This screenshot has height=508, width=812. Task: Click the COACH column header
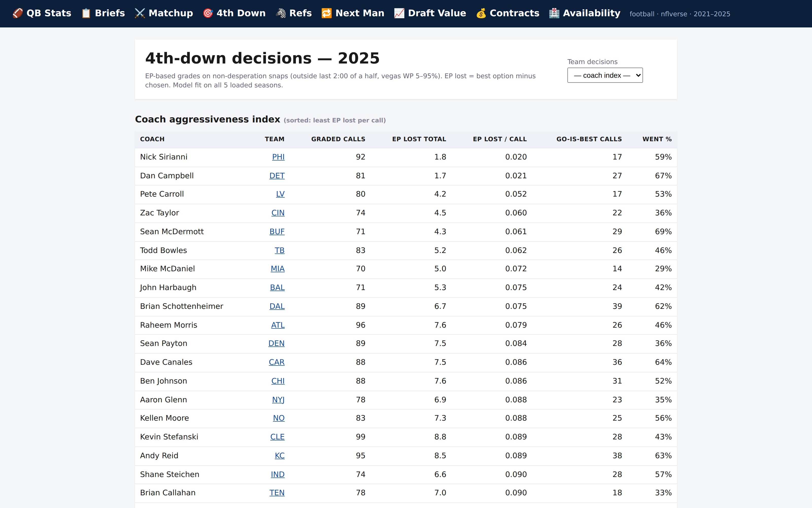(x=152, y=139)
